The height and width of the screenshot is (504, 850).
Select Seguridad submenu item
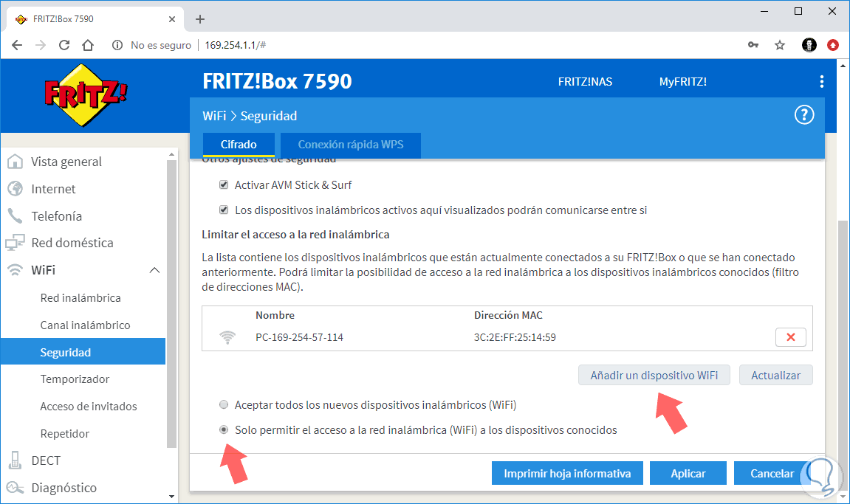coord(83,352)
